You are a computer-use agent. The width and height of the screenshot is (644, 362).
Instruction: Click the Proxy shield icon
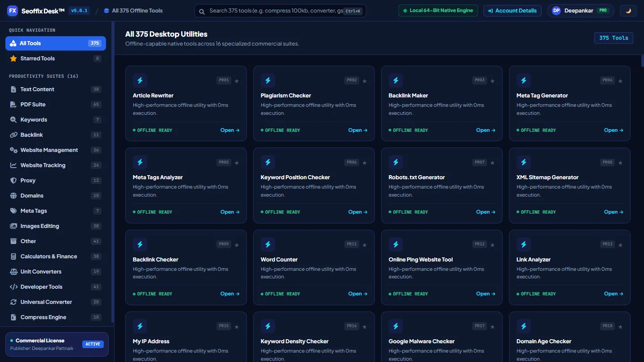click(x=13, y=181)
